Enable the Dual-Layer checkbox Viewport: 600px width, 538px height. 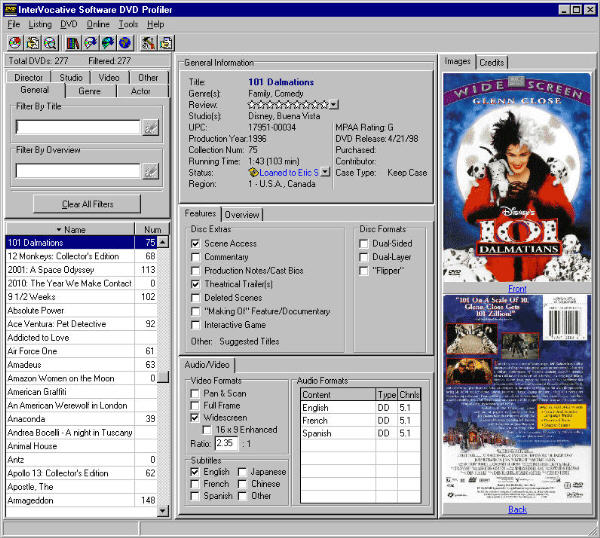coord(364,257)
